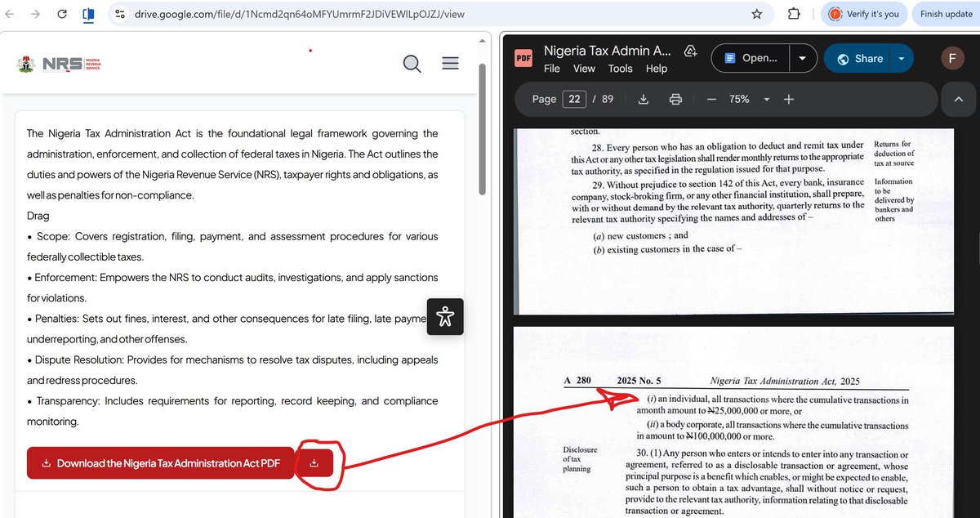980x518 pixels.
Task: Print the PDF document
Action: pyautogui.click(x=675, y=99)
